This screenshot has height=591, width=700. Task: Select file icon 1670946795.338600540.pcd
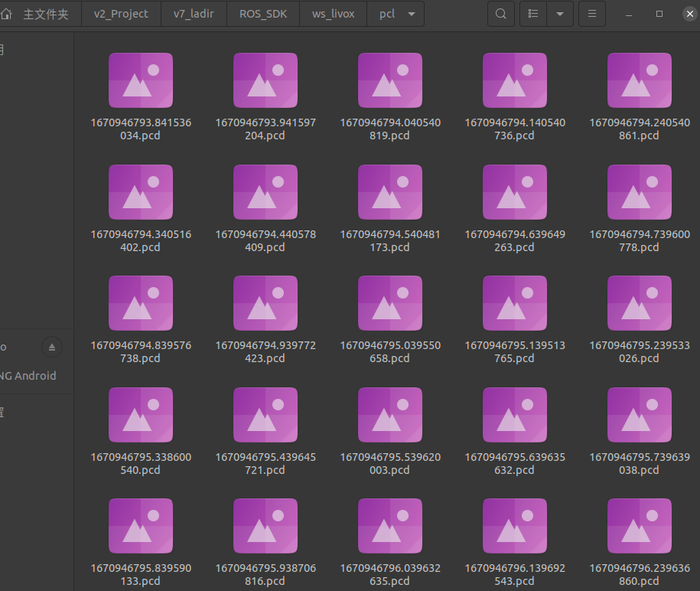coord(141,415)
